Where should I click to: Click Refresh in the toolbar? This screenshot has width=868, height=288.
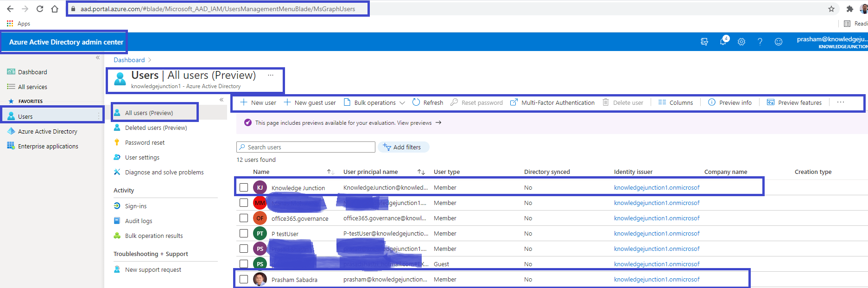pyautogui.click(x=428, y=102)
